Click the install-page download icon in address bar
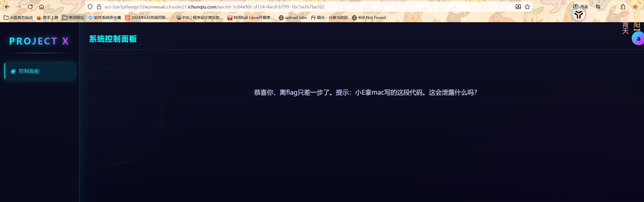This screenshot has height=202, width=644. [518, 7]
